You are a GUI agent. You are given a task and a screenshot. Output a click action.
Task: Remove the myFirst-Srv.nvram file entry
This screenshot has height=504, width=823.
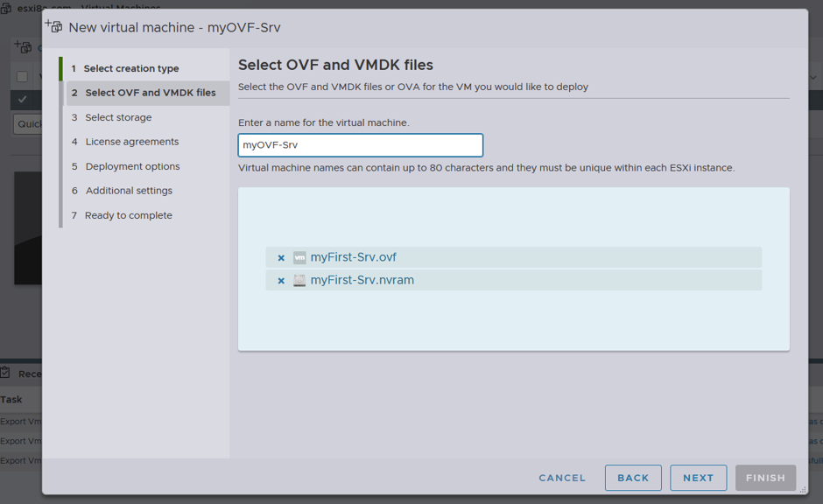(281, 281)
